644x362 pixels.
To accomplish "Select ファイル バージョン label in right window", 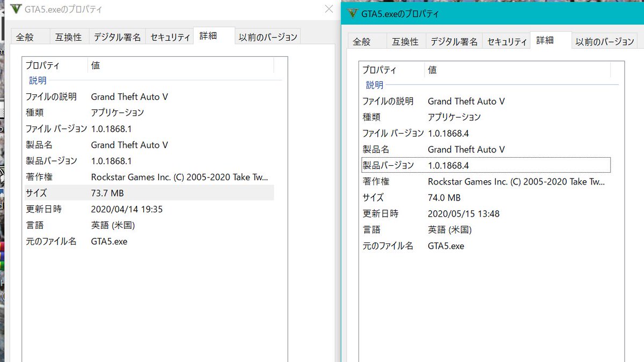I will (393, 133).
